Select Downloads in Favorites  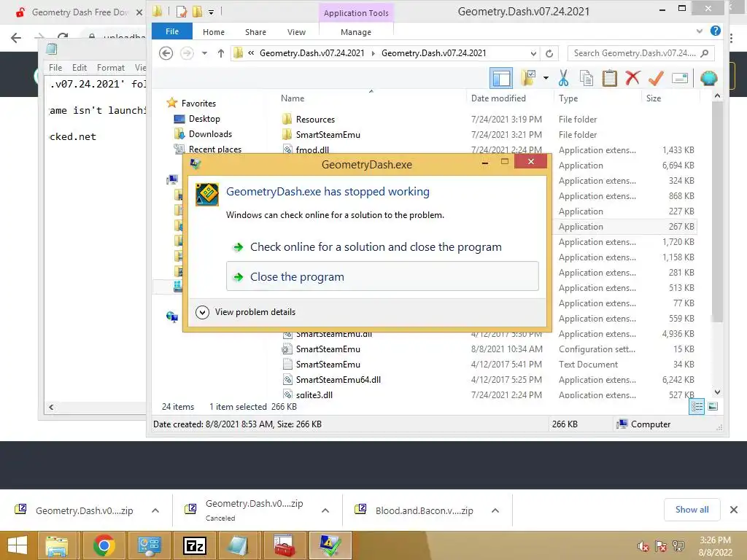click(x=210, y=134)
